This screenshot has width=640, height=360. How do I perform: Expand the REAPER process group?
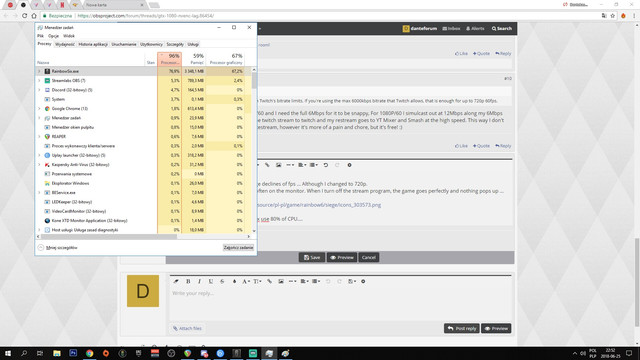tap(40, 136)
